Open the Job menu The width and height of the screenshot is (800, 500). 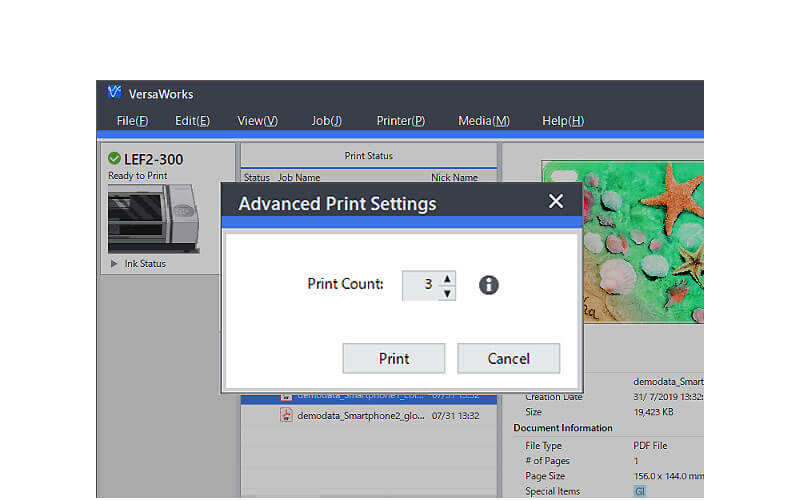tap(326, 121)
